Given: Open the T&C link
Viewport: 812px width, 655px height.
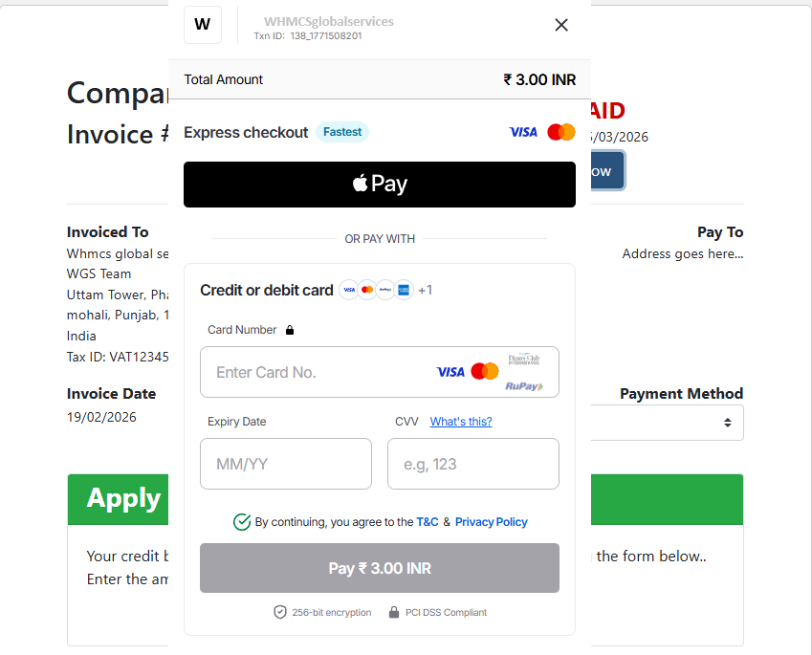Looking at the screenshot, I should pos(428,522).
